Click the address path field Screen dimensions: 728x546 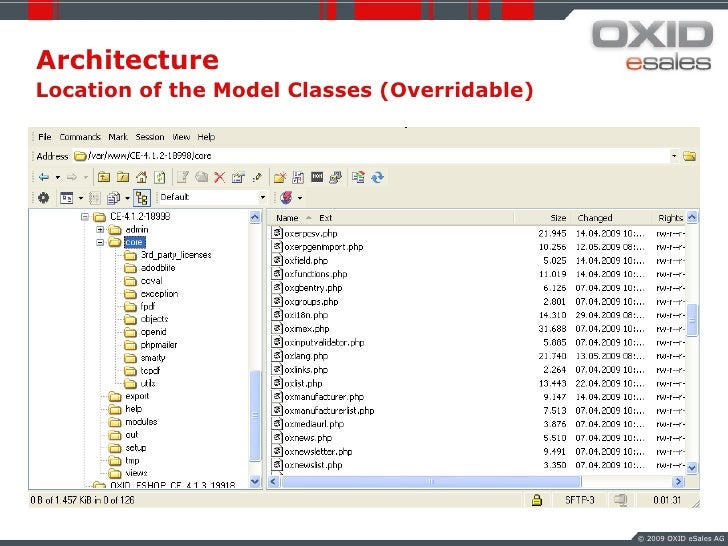371,156
